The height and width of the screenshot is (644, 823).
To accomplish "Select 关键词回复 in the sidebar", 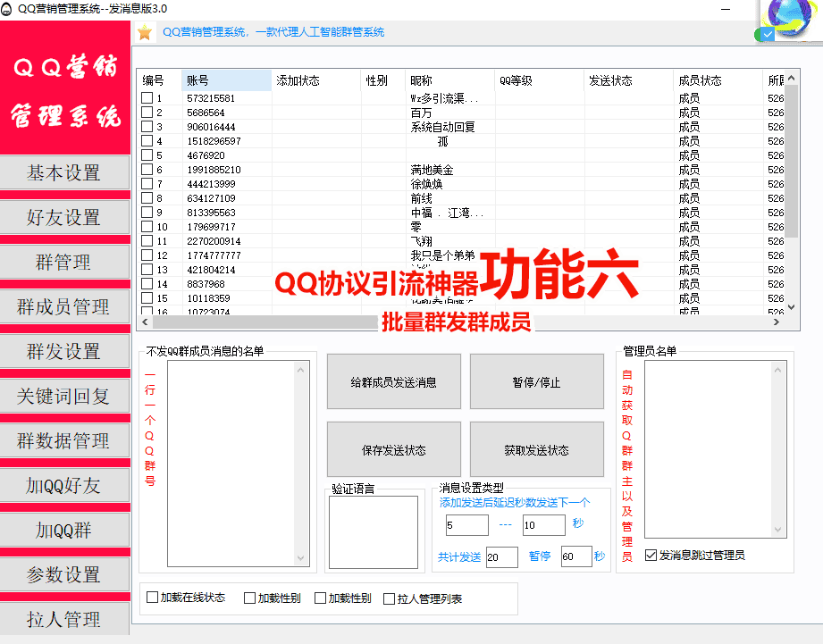I will pos(64,396).
